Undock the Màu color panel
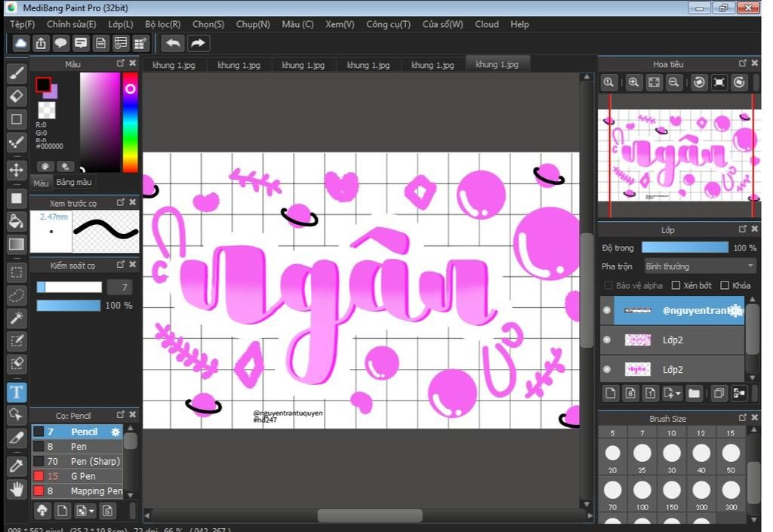Screen dimensions: 773x532 [x=120, y=63]
